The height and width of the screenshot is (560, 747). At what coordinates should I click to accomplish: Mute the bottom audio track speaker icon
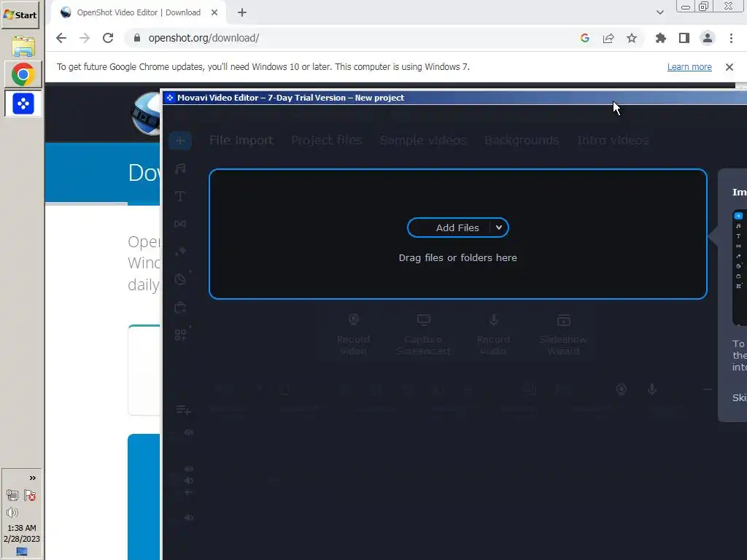click(x=189, y=518)
